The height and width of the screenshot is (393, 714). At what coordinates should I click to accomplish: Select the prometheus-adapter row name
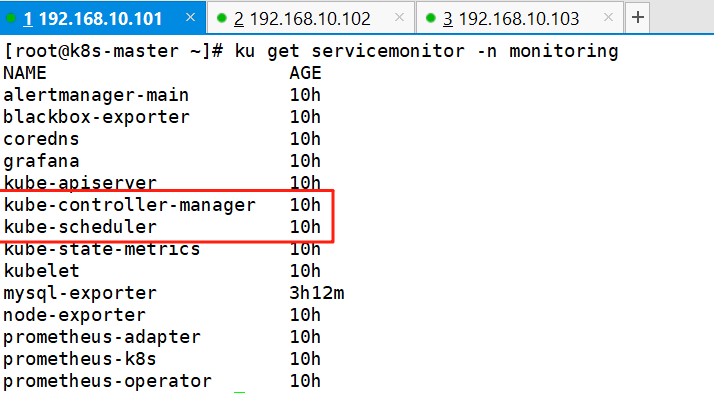(x=102, y=337)
